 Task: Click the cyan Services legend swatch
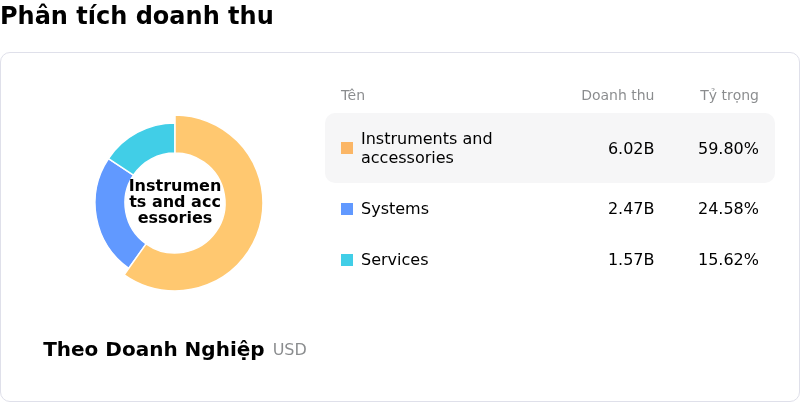(x=347, y=260)
